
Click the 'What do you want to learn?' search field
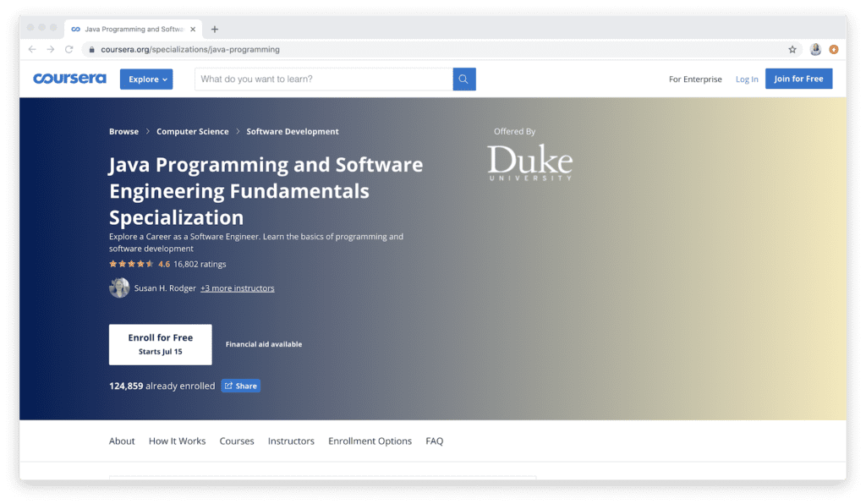click(324, 79)
